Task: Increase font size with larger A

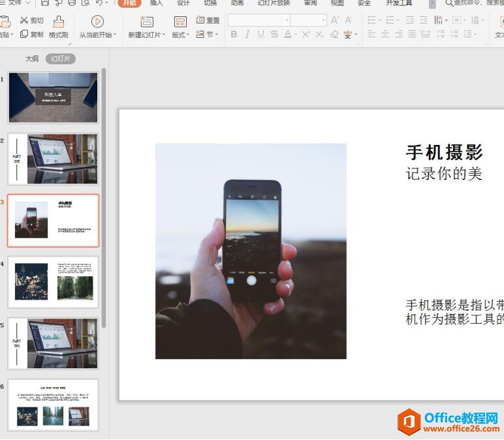Action: [x=335, y=21]
